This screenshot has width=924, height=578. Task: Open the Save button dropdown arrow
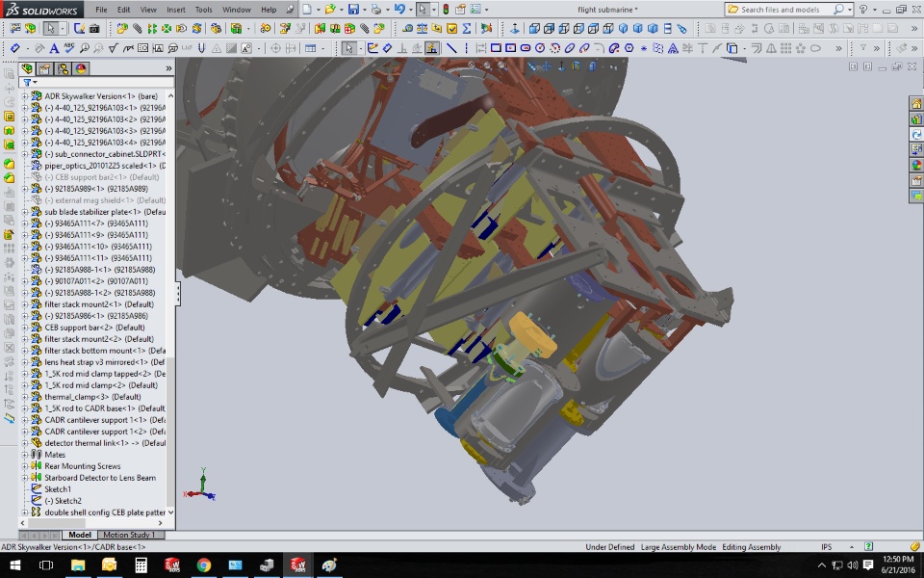tap(364, 10)
